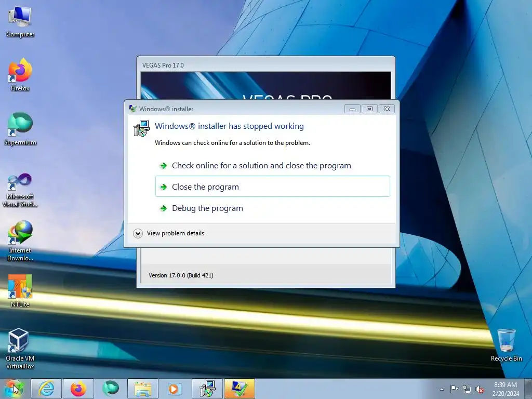Open the Recycle Bin on the desktop
This screenshot has width=532, height=399.
tap(506, 345)
